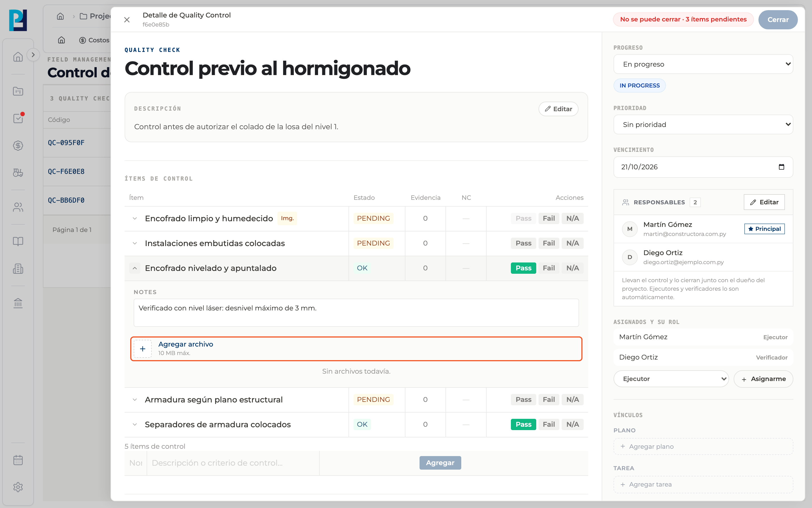Close the Quality Control detail panel X icon

click(127, 20)
